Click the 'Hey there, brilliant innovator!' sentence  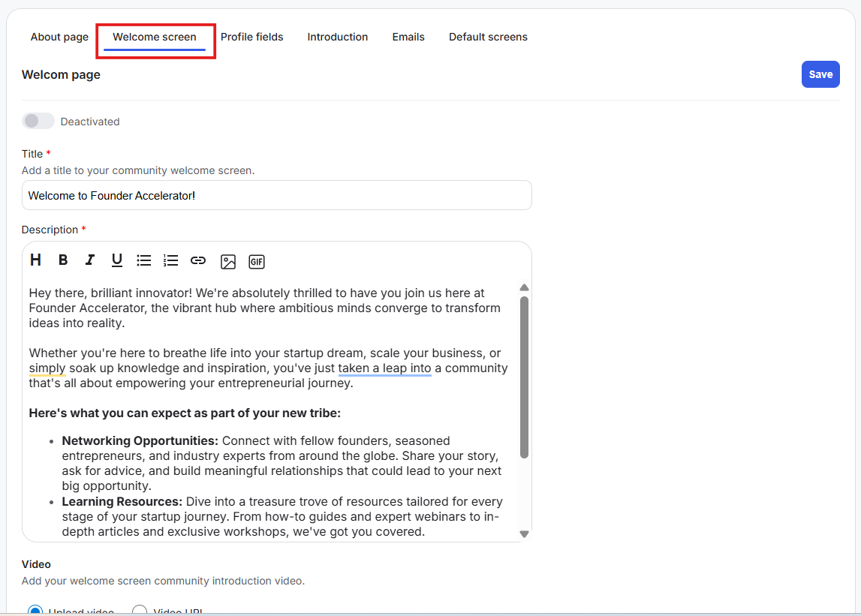110,293
